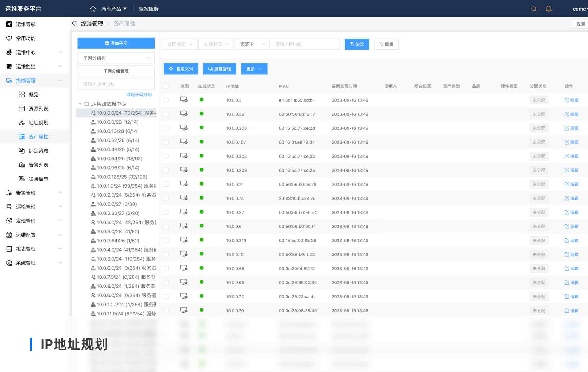Click the home icon in top bar
Image resolution: width=588 pixels, height=372 pixels.
point(93,9)
